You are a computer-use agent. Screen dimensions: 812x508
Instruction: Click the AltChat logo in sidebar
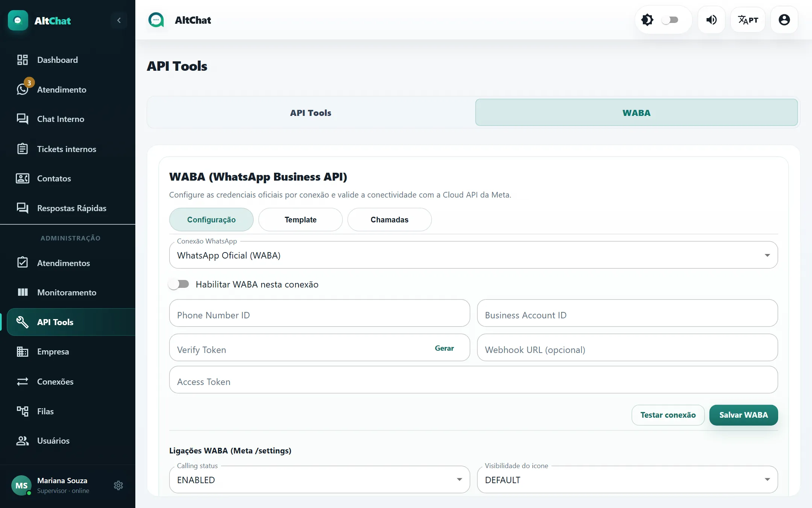[x=18, y=20]
